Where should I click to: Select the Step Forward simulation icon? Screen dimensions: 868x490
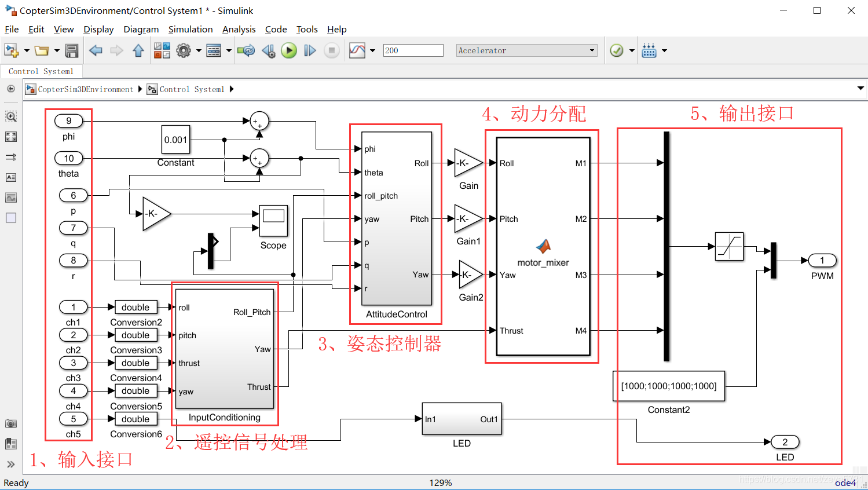tap(309, 50)
